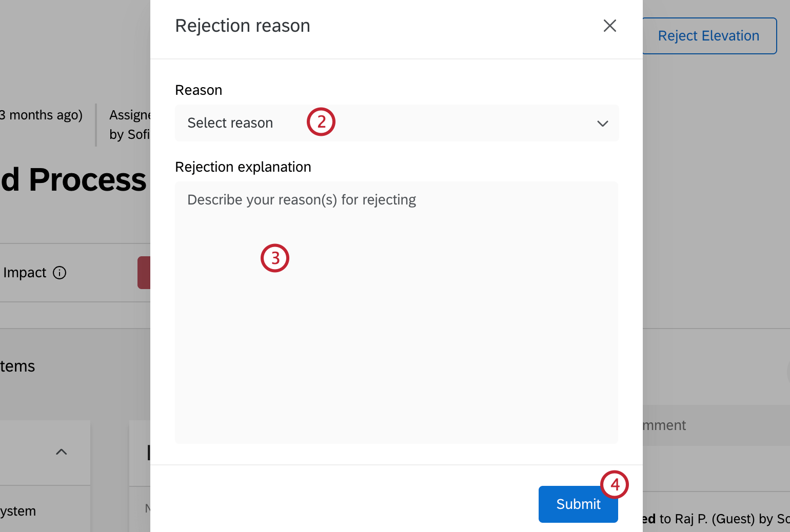Image resolution: width=790 pixels, height=532 pixels.
Task: Select the Describe your reason(s) placeholder area
Action: click(x=302, y=199)
